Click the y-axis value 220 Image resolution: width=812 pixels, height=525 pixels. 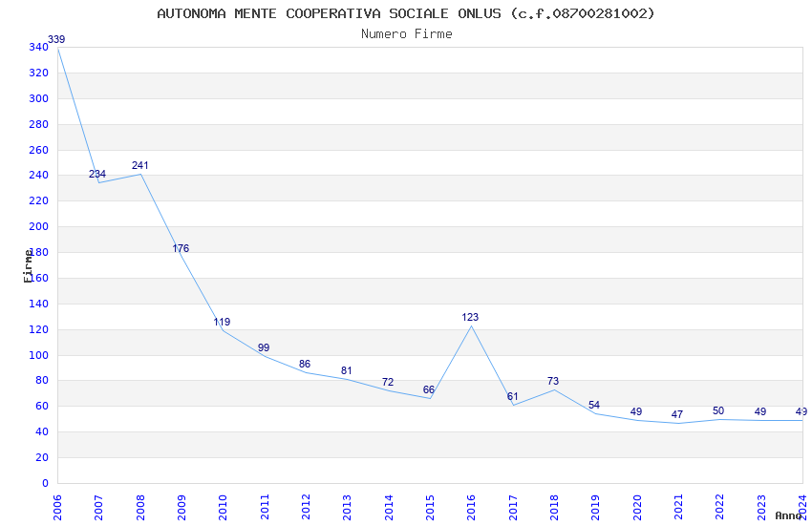tap(39, 201)
